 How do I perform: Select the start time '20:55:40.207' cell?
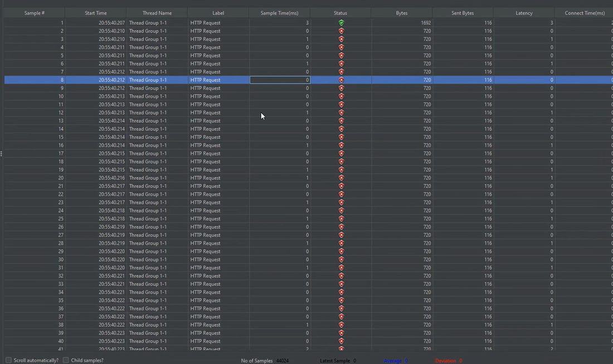tap(96, 23)
